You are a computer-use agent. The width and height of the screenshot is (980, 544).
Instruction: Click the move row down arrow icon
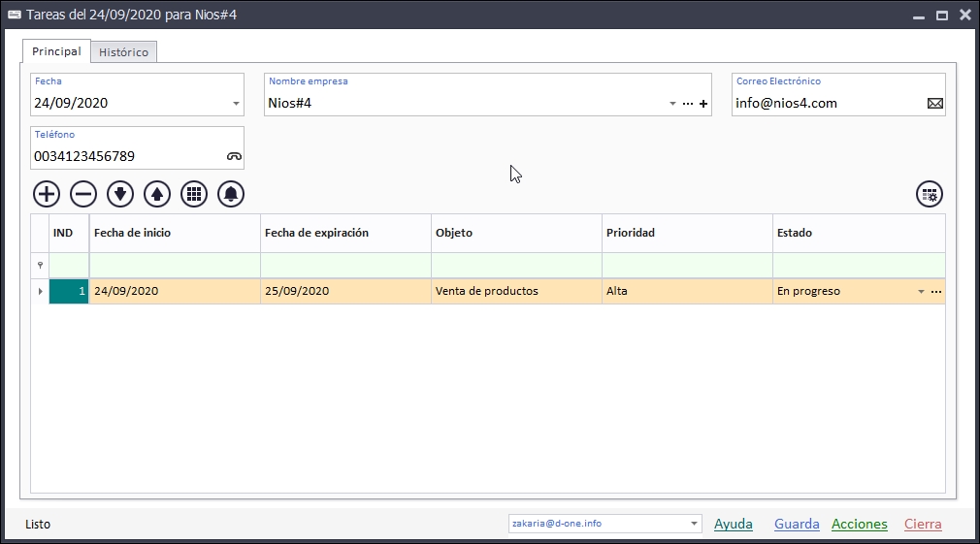pyautogui.click(x=120, y=194)
